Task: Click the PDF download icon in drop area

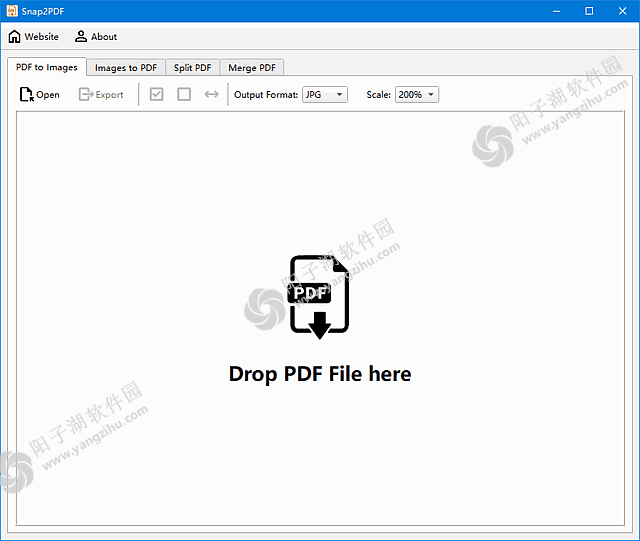Action: [319, 297]
